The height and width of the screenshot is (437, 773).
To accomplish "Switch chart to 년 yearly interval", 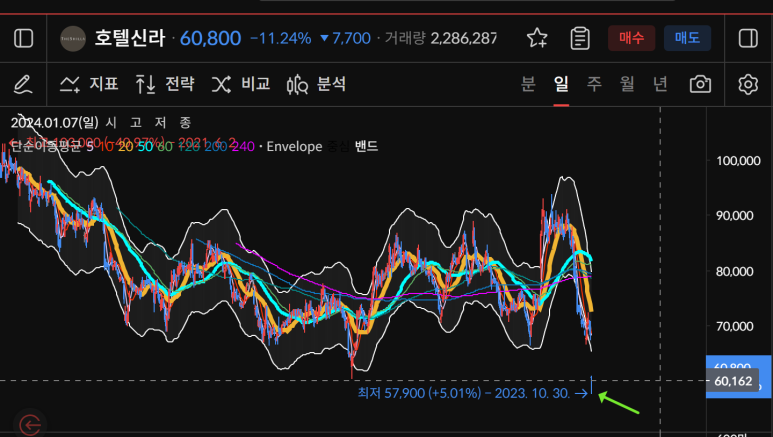I will pyautogui.click(x=660, y=84).
